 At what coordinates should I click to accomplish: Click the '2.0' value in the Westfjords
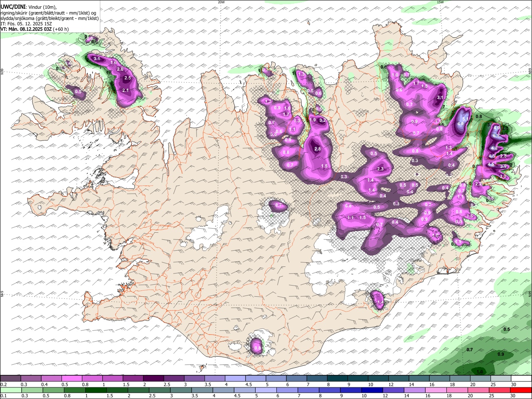pyautogui.click(x=120, y=69)
